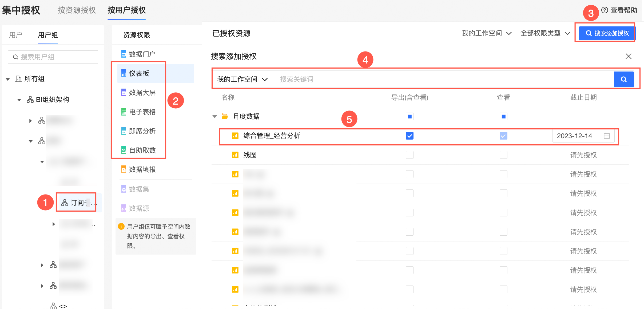The width and height of the screenshot is (644, 309).
Task: Click the blue magnifier search button
Action: pos(623,79)
